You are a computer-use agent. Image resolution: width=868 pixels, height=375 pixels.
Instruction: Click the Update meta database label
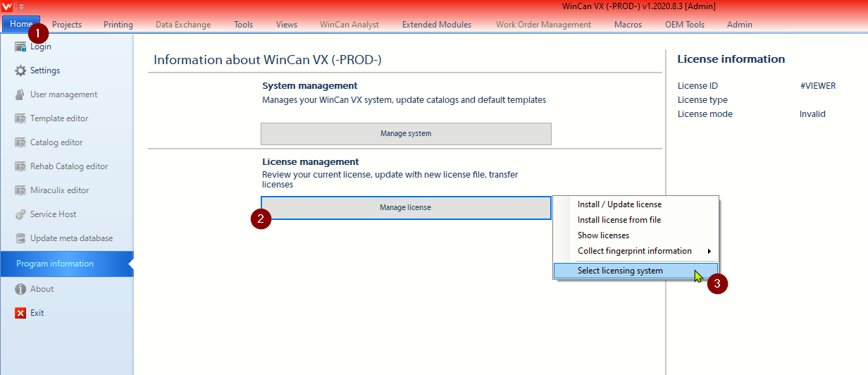(72, 238)
